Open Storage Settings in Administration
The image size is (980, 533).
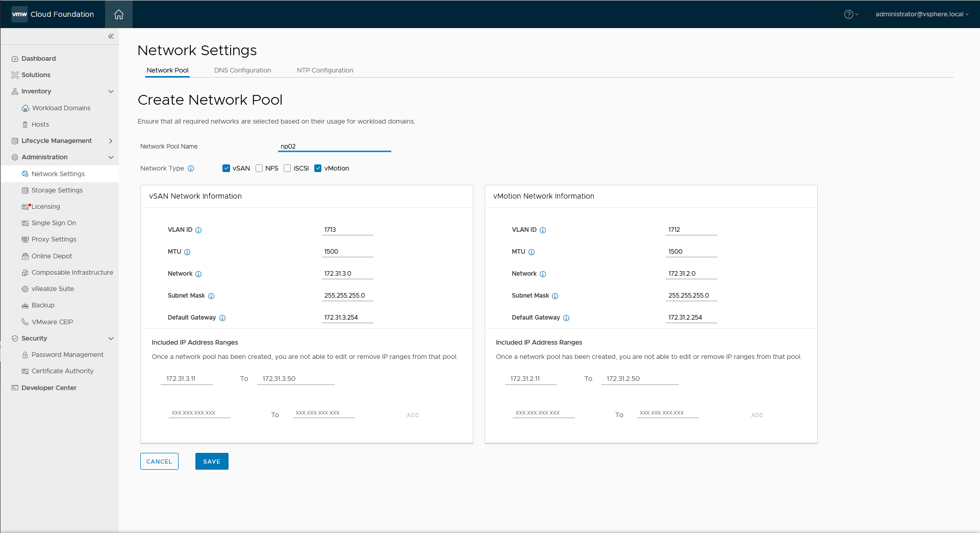click(x=57, y=190)
